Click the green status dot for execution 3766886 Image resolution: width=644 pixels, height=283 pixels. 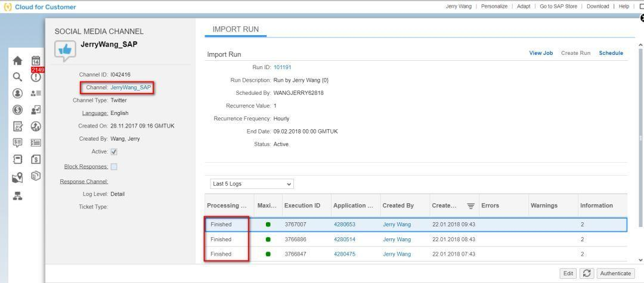click(x=268, y=240)
